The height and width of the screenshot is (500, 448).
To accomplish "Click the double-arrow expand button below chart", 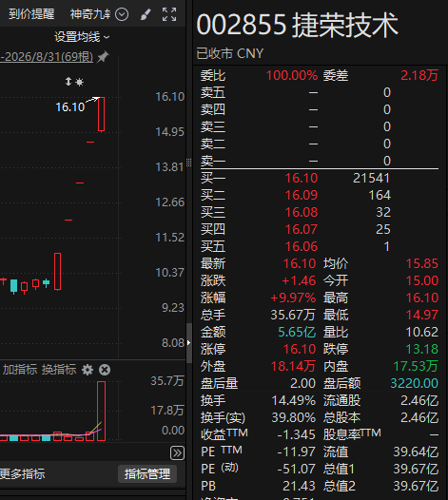I will 177,452.
